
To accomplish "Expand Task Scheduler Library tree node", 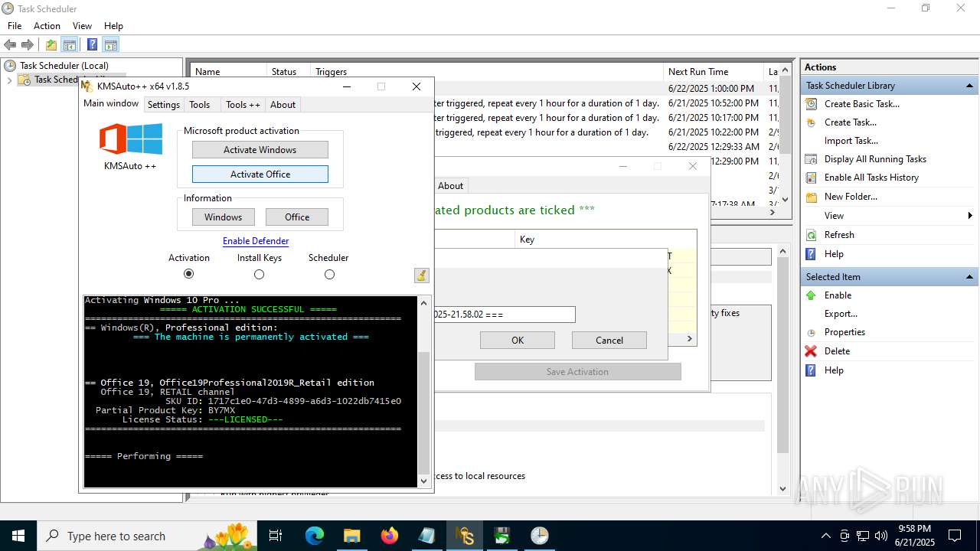I will click(9, 80).
